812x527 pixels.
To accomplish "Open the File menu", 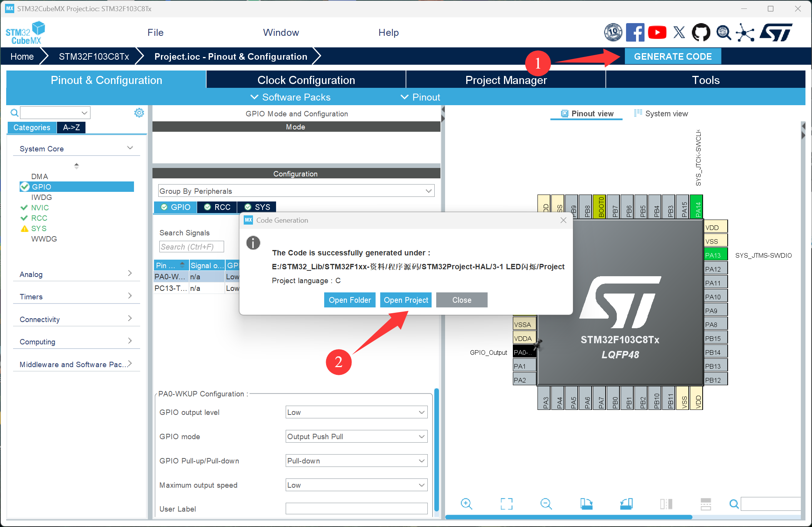I will (155, 33).
